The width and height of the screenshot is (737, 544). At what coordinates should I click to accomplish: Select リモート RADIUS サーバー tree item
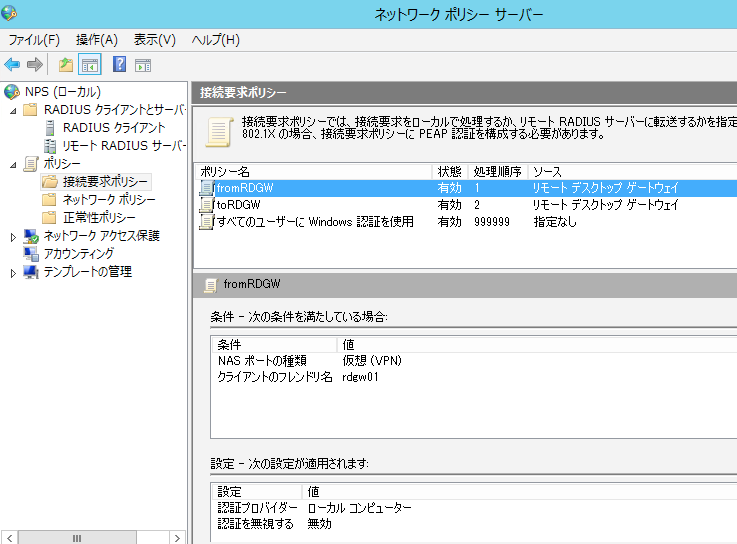(x=124, y=146)
